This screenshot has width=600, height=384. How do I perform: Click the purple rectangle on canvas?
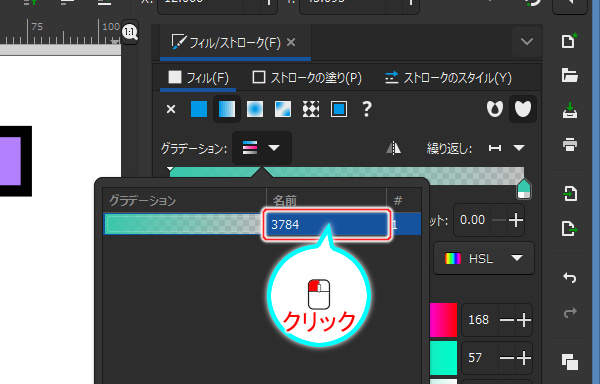tap(10, 161)
